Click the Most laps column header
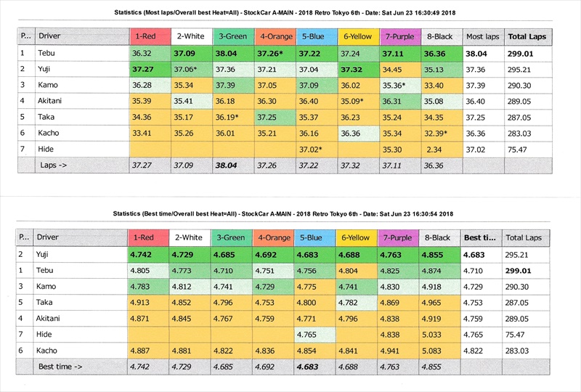581x392 pixels. point(483,36)
